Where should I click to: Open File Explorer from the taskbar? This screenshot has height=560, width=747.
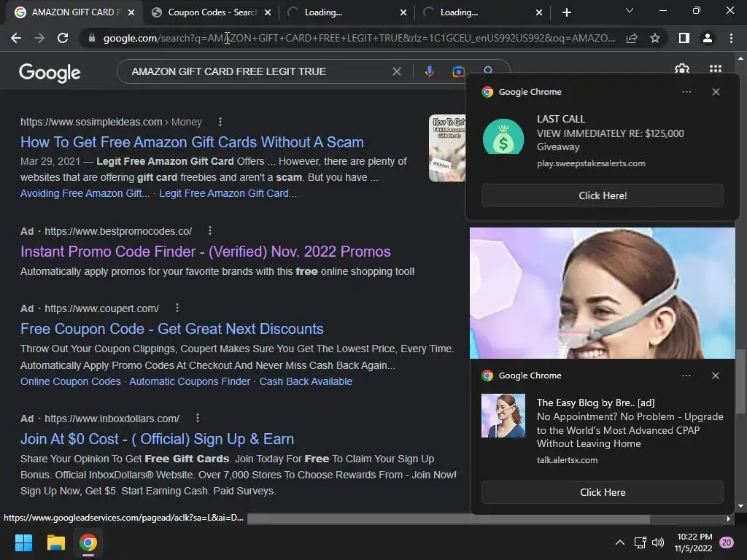click(55, 542)
